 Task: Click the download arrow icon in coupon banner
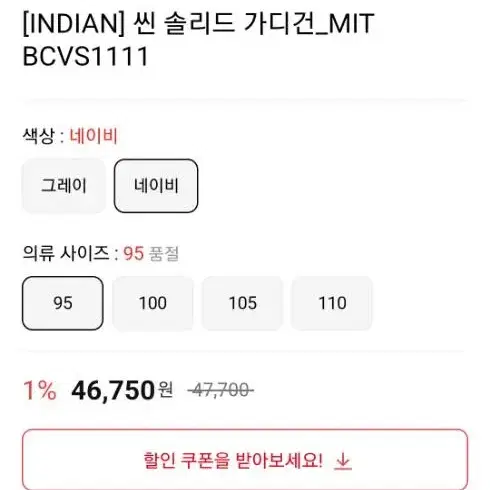[x=343, y=462]
